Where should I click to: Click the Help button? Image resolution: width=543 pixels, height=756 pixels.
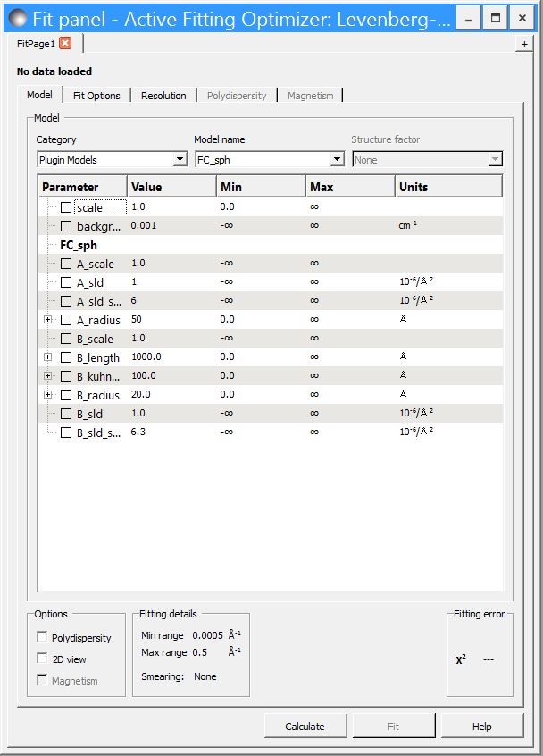(481, 726)
